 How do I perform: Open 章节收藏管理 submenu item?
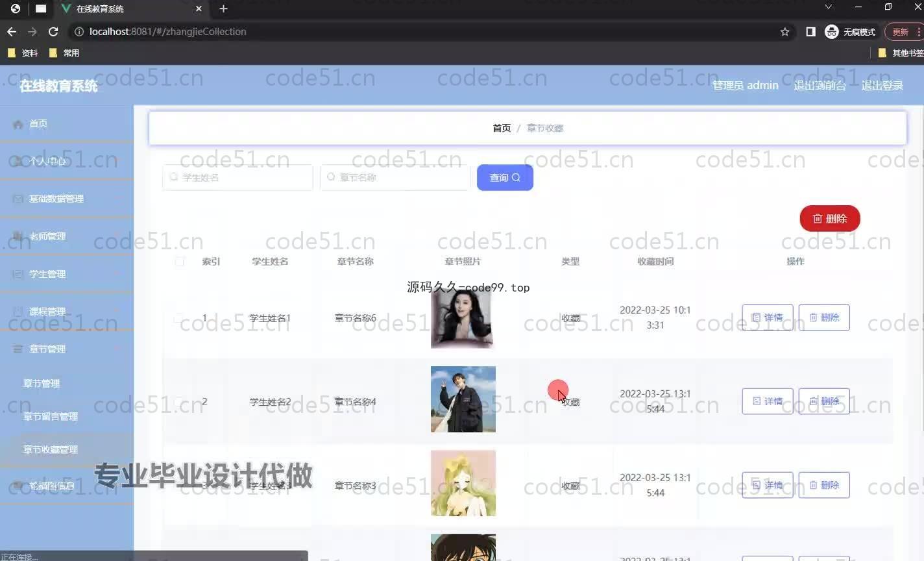click(67, 449)
